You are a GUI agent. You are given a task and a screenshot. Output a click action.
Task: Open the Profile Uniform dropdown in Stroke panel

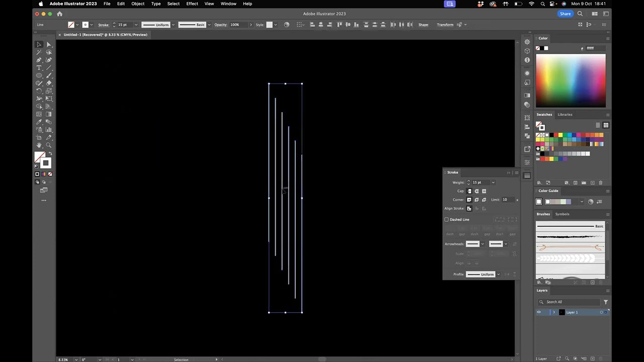coord(498,275)
